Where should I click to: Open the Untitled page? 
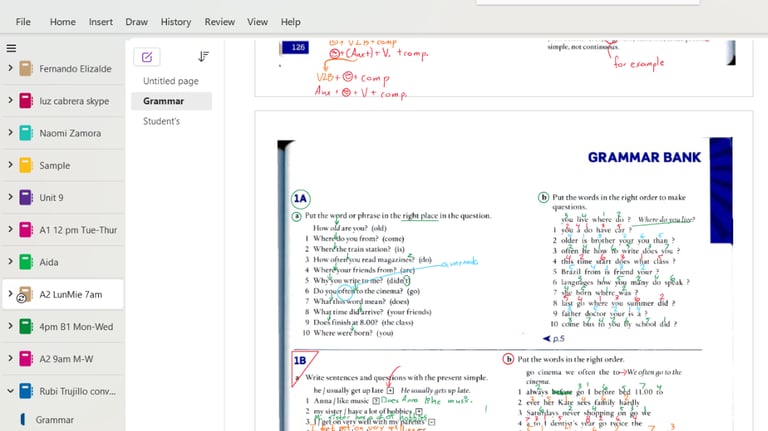click(171, 81)
